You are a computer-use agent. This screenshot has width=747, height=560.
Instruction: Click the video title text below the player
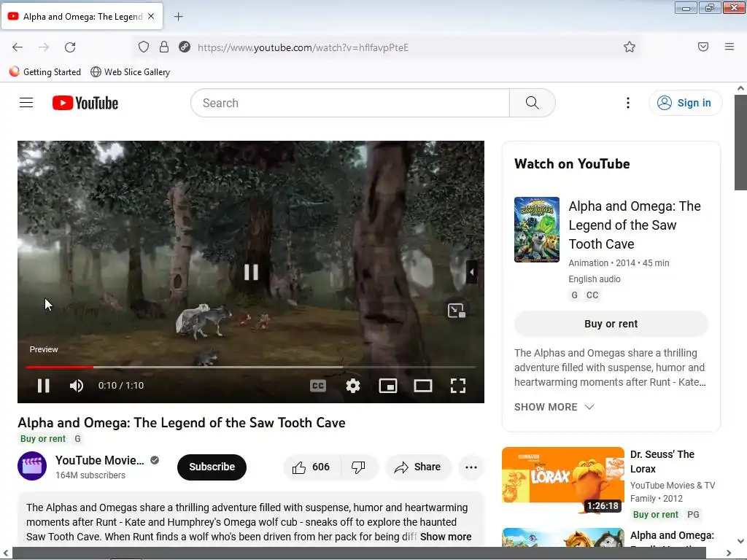(x=182, y=423)
